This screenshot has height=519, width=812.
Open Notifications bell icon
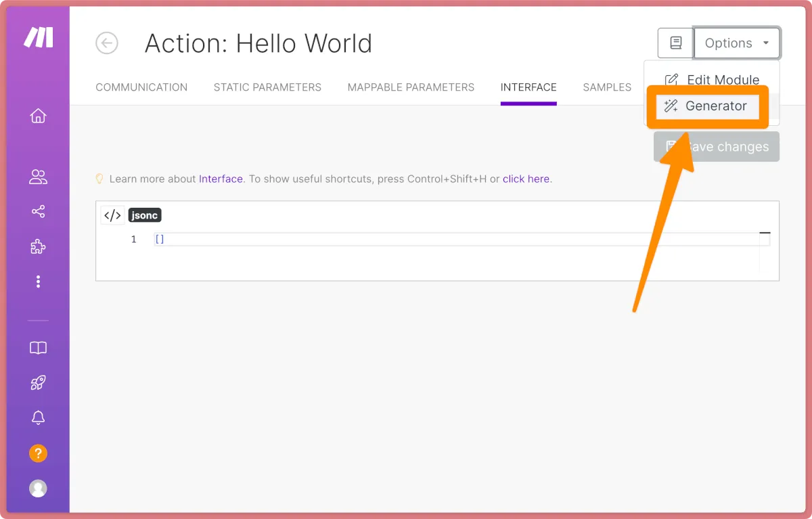click(x=39, y=418)
